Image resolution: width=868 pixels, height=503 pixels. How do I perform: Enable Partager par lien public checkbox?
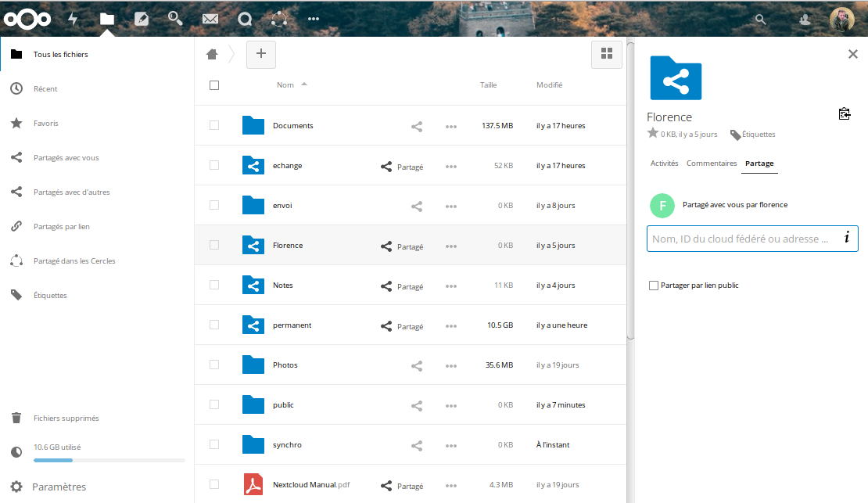pos(654,286)
